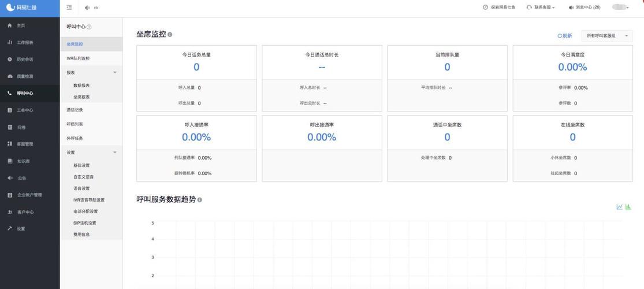Open 消息中心 (26) notifications link
Image resolution: width=644 pixels, height=289 pixels.
(585, 8)
